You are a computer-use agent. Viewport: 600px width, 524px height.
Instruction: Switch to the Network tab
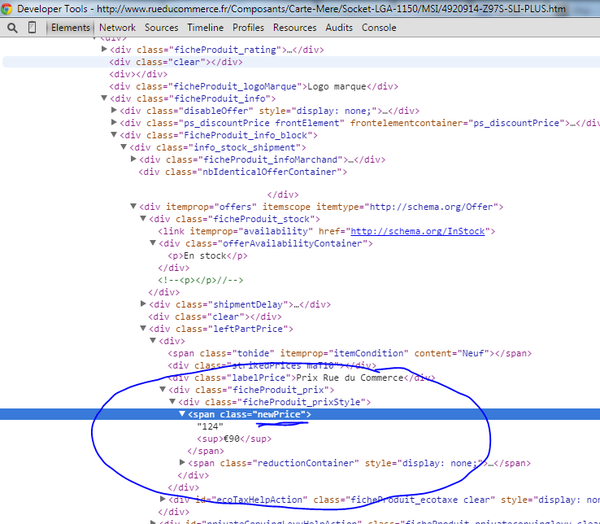pos(117,28)
